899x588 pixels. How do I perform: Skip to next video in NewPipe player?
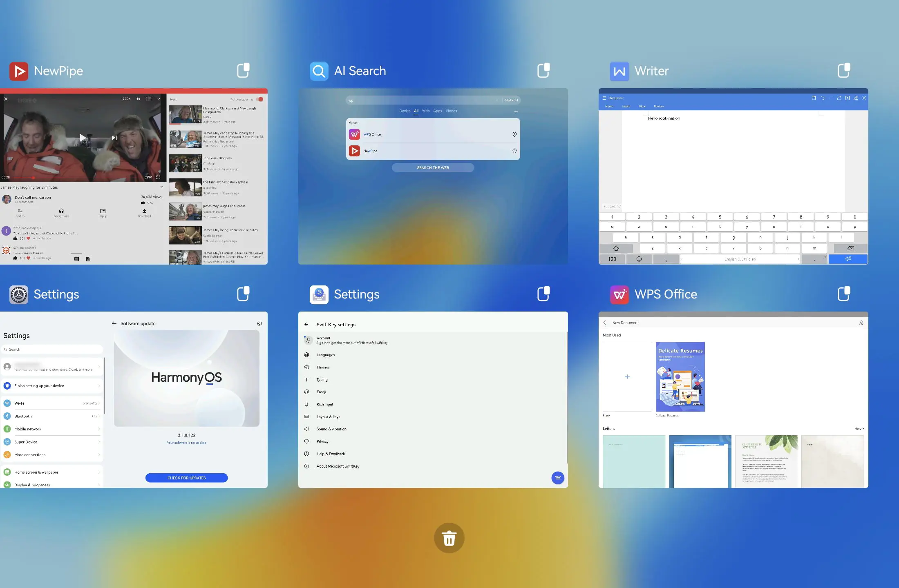114,138
